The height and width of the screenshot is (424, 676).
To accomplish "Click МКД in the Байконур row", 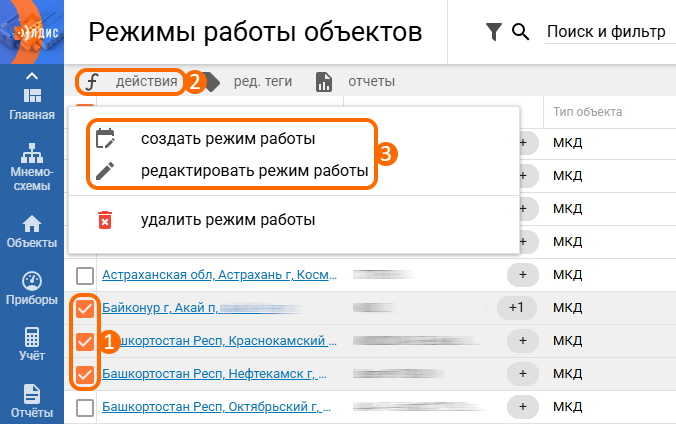I will click(x=568, y=308).
